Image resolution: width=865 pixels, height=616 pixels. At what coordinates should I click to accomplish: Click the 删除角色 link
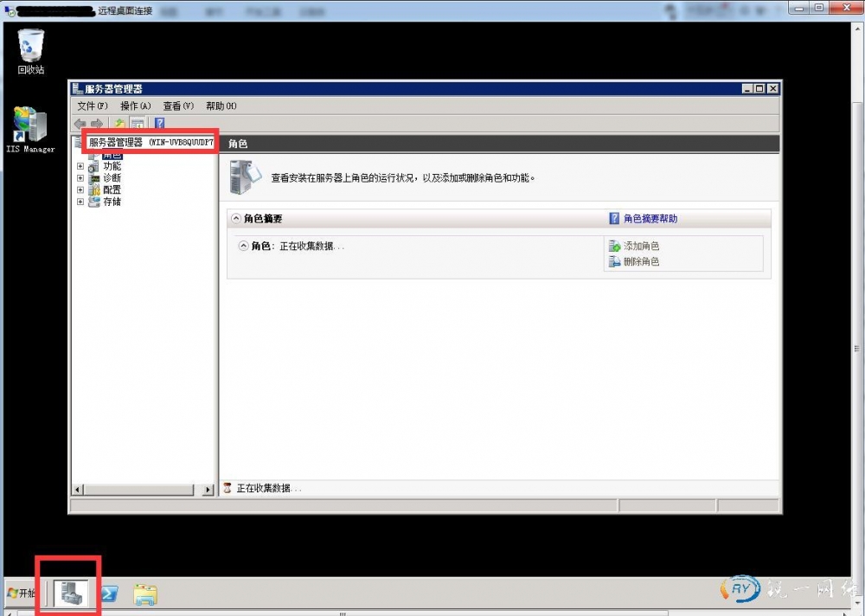[x=641, y=261]
